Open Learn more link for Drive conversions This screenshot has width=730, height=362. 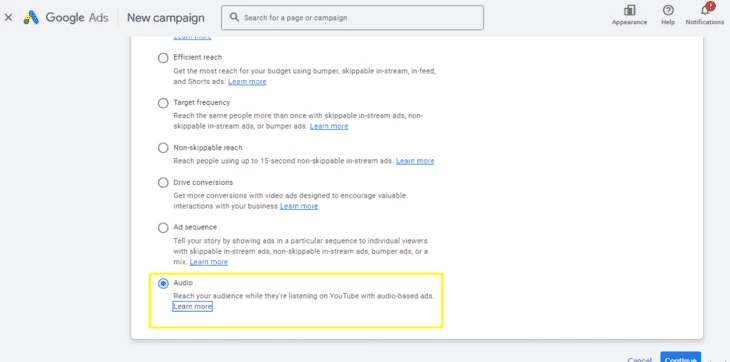[299, 206]
